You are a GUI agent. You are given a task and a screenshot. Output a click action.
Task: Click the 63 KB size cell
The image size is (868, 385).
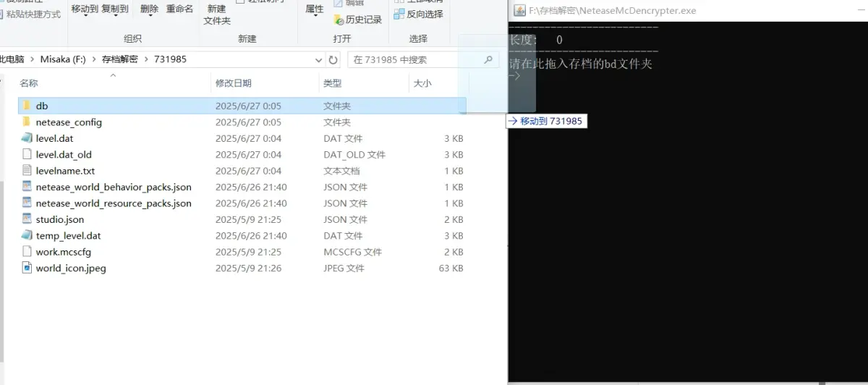451,268
